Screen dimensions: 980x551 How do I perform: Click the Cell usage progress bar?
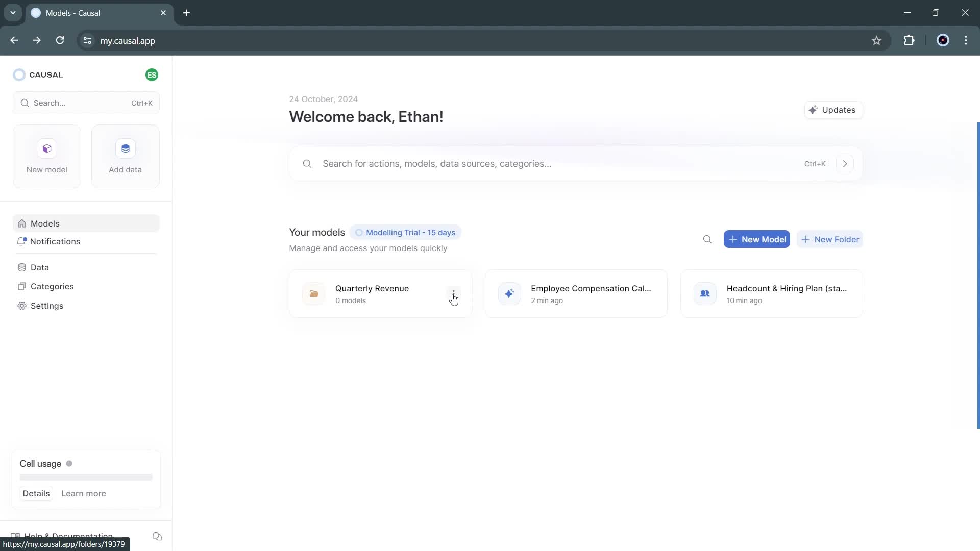(85, 478)
